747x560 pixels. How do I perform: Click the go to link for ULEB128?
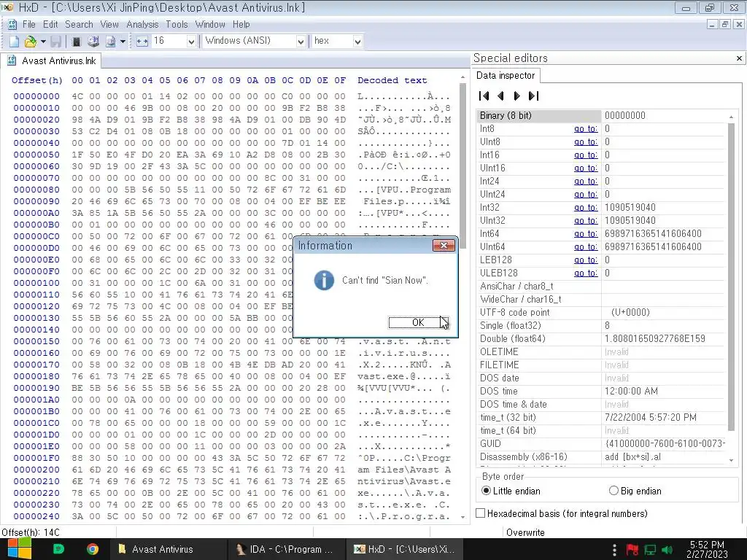pos(586,273)
